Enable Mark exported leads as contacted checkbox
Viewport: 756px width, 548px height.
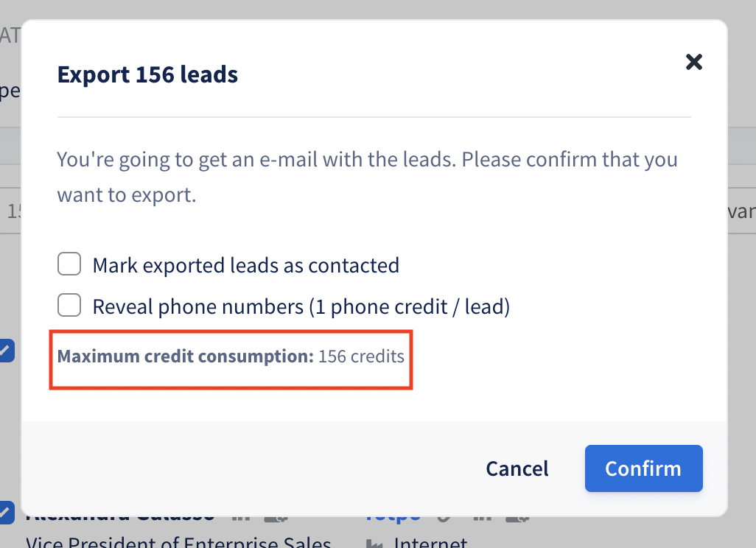point(69,264)
